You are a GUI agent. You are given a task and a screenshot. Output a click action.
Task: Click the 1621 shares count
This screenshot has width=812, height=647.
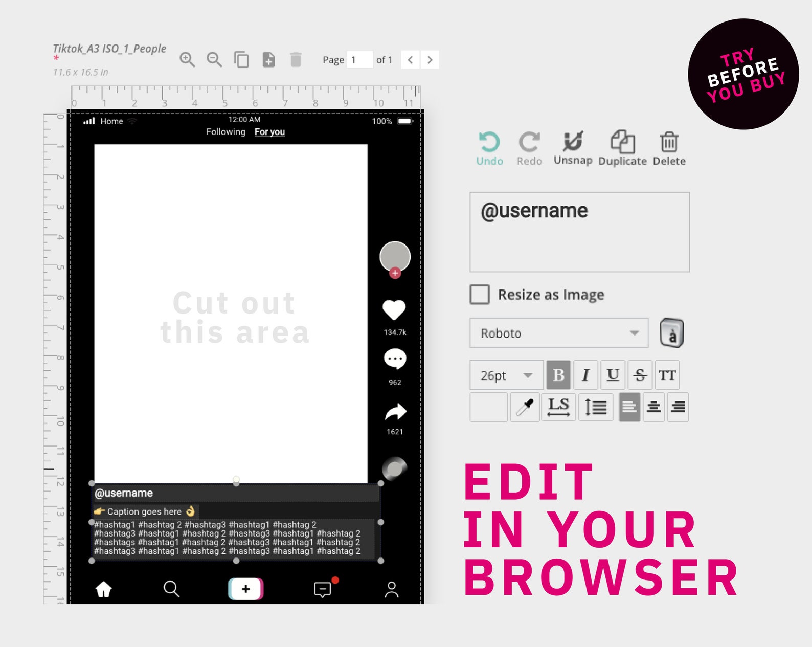tap(395, 432)
